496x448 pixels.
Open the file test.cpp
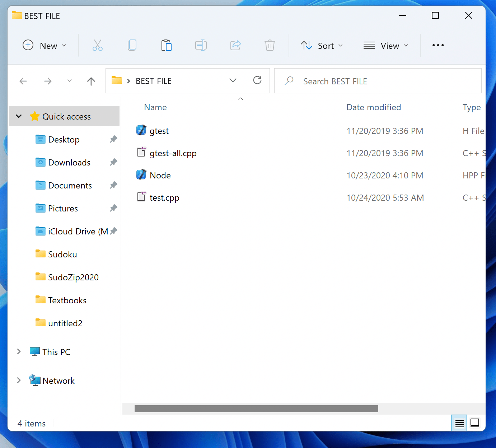coord(164,197)
